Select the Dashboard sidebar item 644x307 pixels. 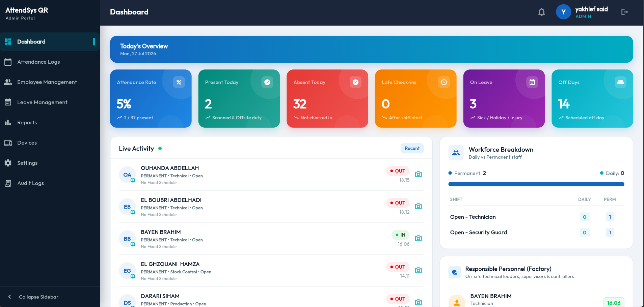point(50,42)
